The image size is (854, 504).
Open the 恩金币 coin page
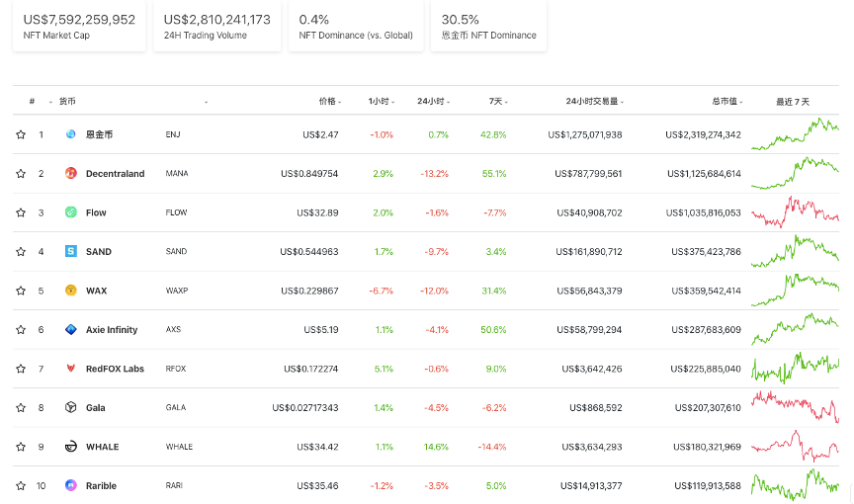pos(99,134)
